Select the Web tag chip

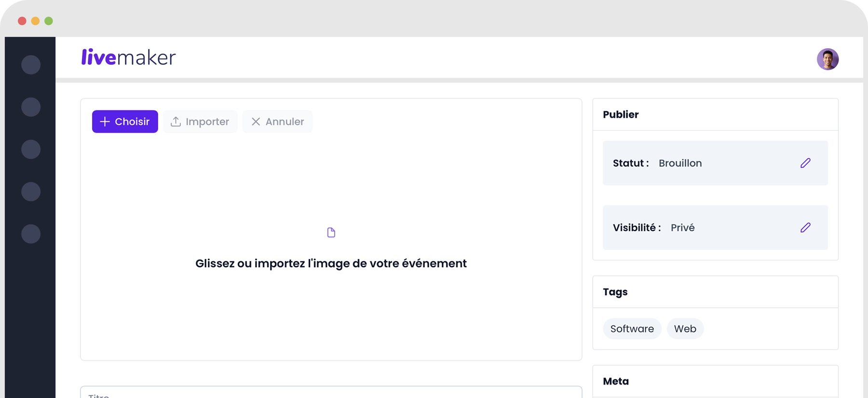685,329
